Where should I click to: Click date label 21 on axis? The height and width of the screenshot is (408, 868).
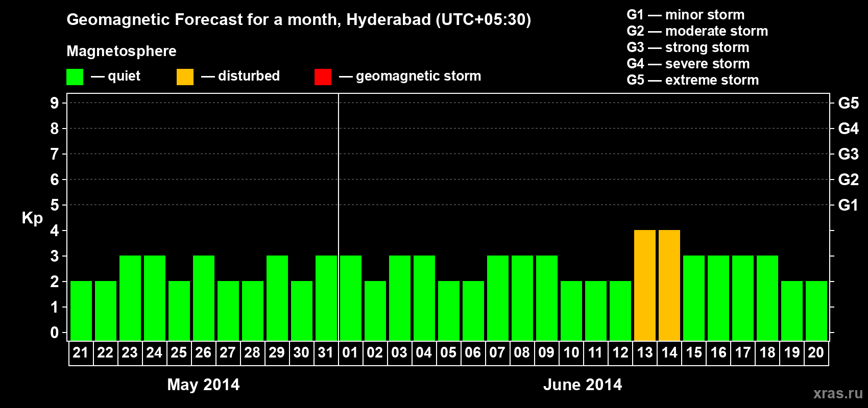pos(81,352)
